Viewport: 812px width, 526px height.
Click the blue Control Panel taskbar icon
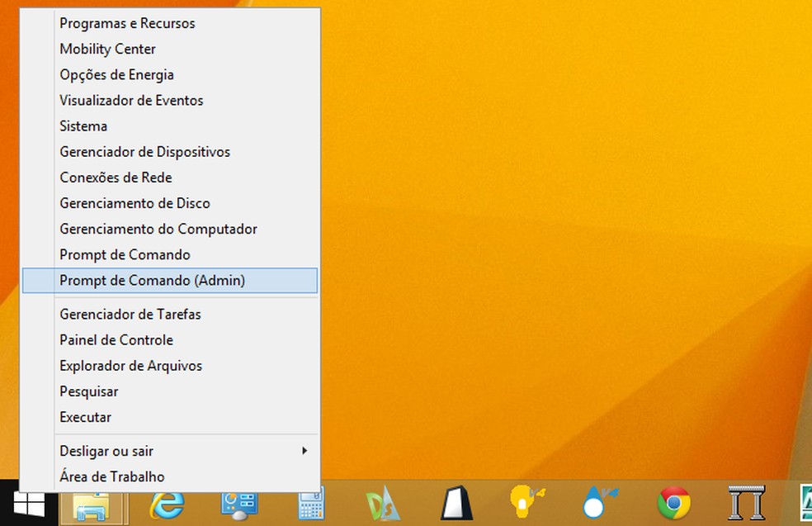point(238,505)
